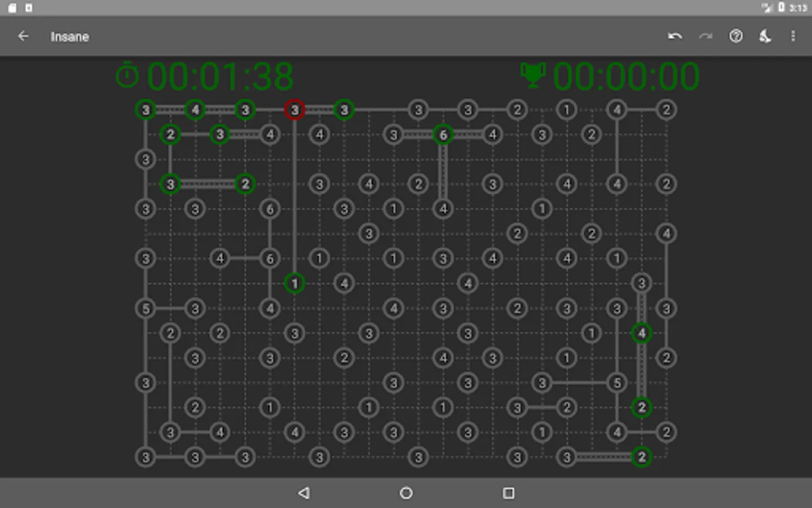Select the red-circled 3 island

point(294,110)
